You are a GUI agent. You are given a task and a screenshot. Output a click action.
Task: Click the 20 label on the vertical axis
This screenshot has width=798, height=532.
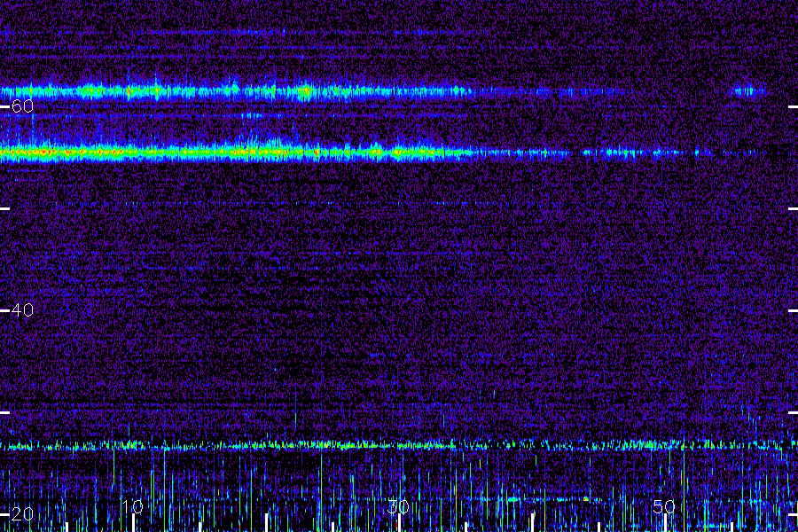(22, 514)
